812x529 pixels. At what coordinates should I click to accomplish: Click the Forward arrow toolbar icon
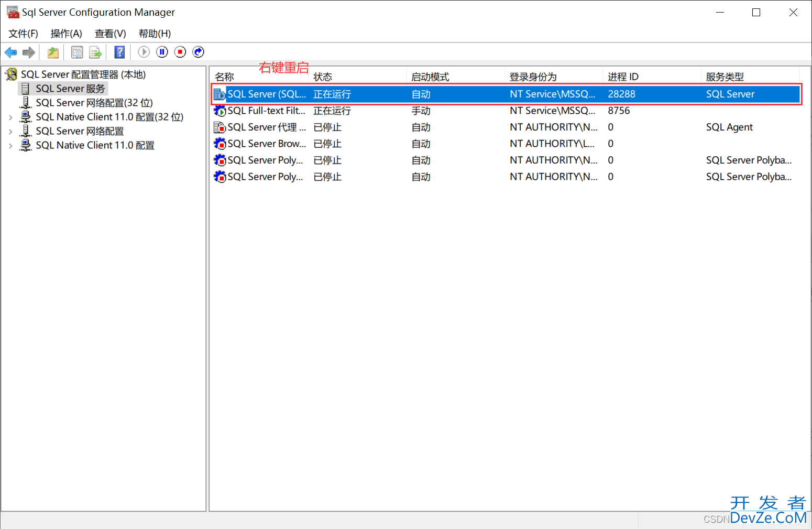[x=29, y=52]
